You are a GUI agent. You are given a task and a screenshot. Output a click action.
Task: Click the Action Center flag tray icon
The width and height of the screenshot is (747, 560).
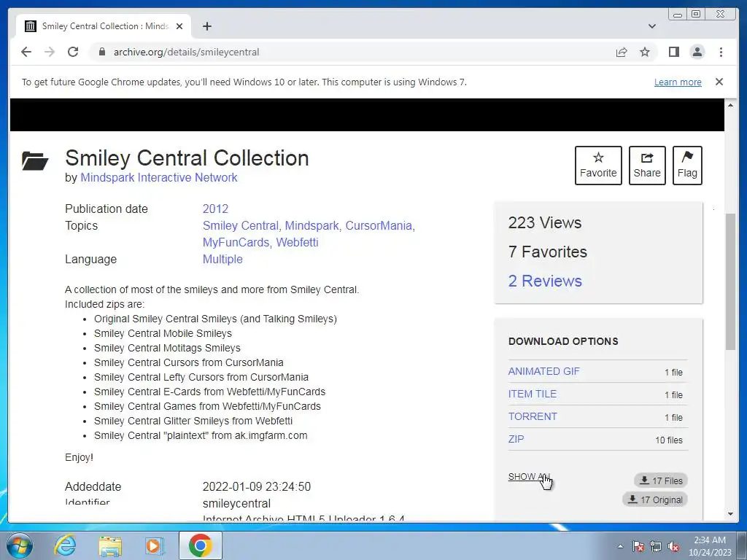pos(638,547)
